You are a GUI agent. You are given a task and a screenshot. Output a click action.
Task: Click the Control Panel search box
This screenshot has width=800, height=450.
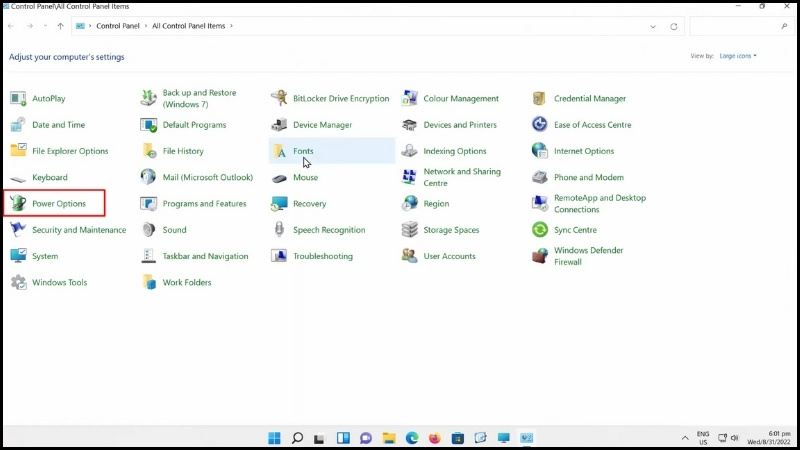[x=740, y=26]
